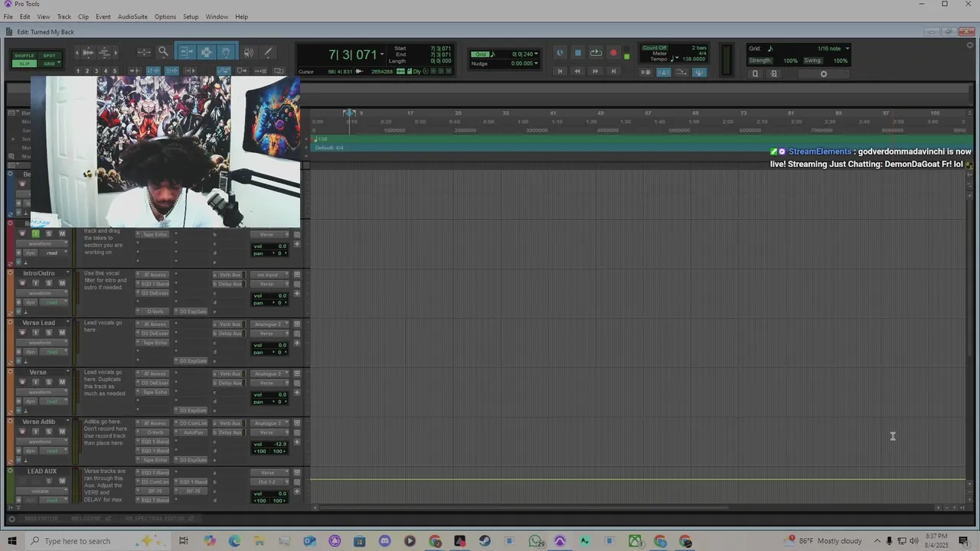The height and width of the screenshot is (551, 980).
Task: Open EQ3 7-Band insert on Intro/Outro
Action: click(153, 284)
